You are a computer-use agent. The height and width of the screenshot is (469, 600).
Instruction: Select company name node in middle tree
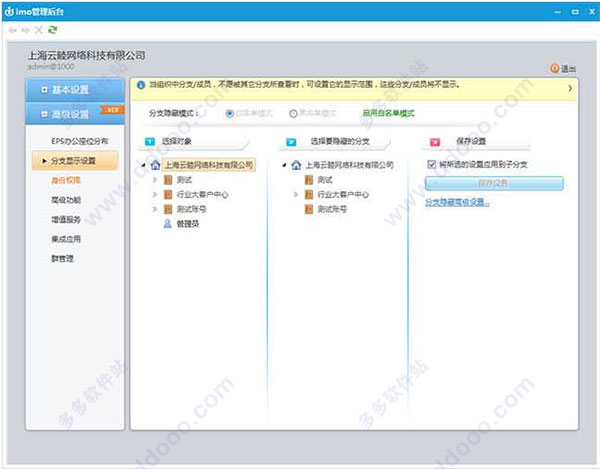coord(349,165)
